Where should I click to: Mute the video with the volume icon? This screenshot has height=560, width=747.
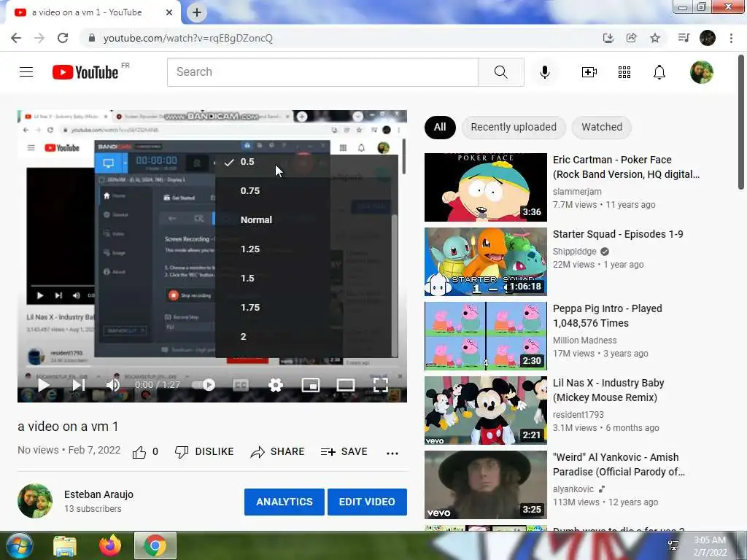click(113, 385)
